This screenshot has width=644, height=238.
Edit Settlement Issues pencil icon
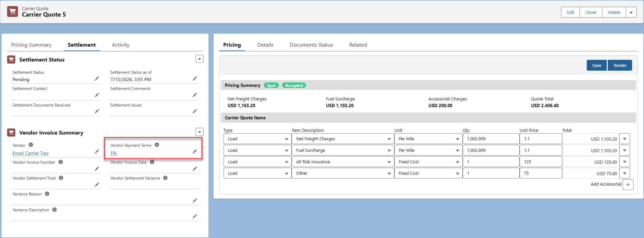(x=195, y=111)
